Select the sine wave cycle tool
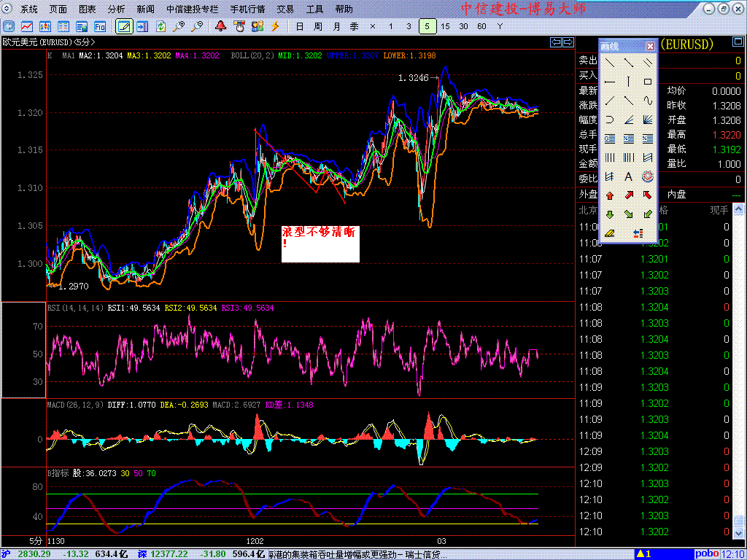The width and height of the screenshot is (747, 560). tap(647, 101)
